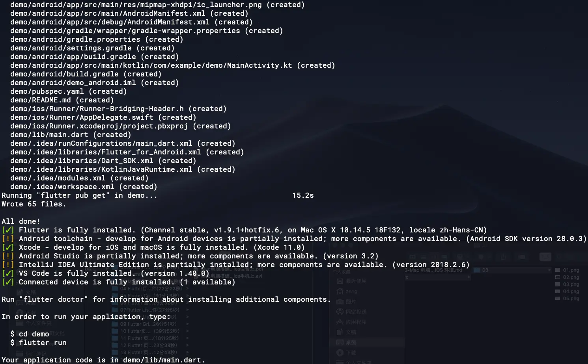Click the IntelliJ version 2018.2.6 text
The width and height of the screenshot is (588, 364).
(x=431, y=265)
